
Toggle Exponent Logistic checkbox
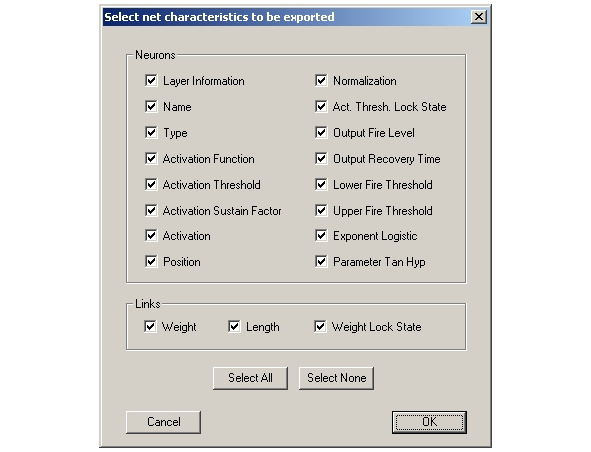click(321, 236)
